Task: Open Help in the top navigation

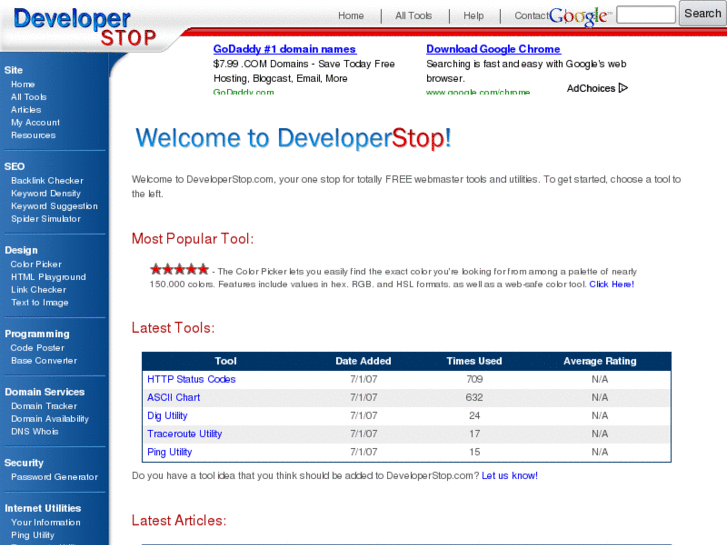Action: click(473, 16)
